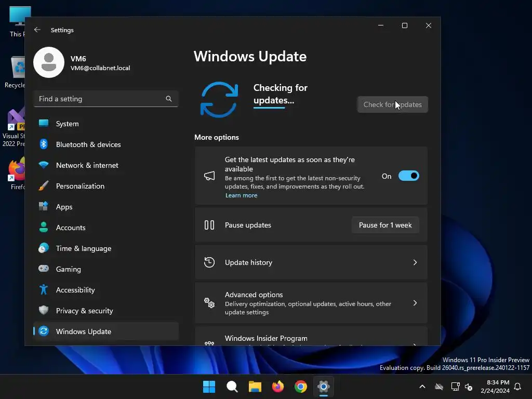Open Accessibility settings
The height and width of the screenshot is (399, 532).
click(x=106, y=290)
